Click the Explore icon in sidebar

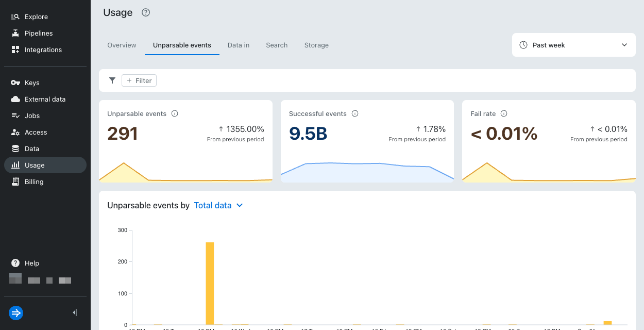coord(15,17)
